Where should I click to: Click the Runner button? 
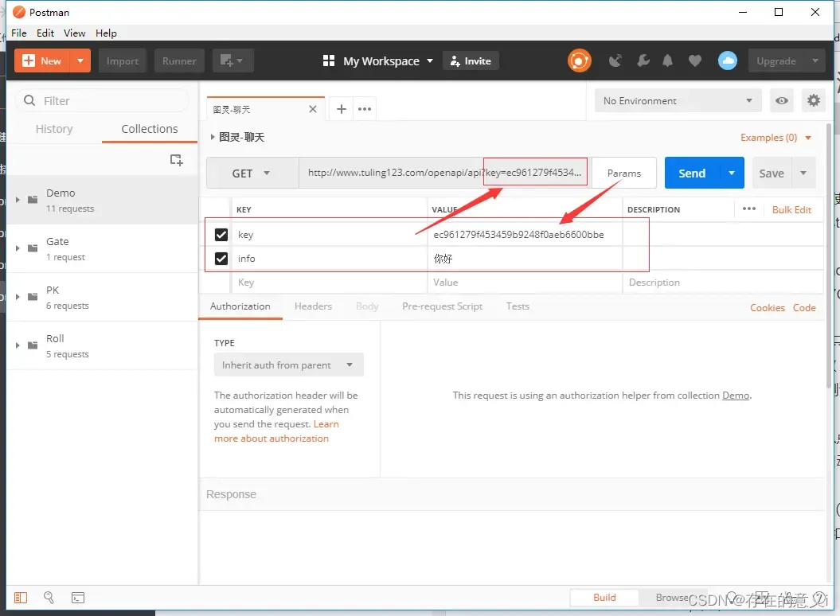coord(179,60)
